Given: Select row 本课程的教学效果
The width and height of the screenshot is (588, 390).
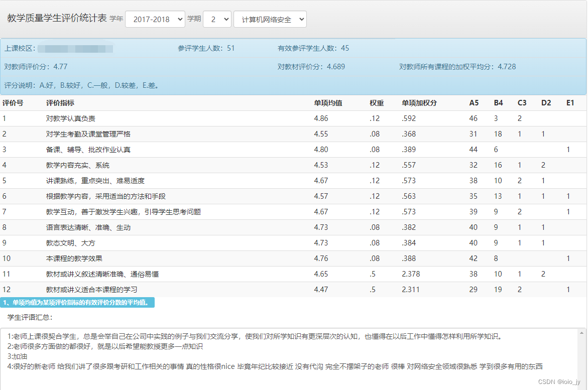Looking at the screenshot, I should (x=294, y=258).
